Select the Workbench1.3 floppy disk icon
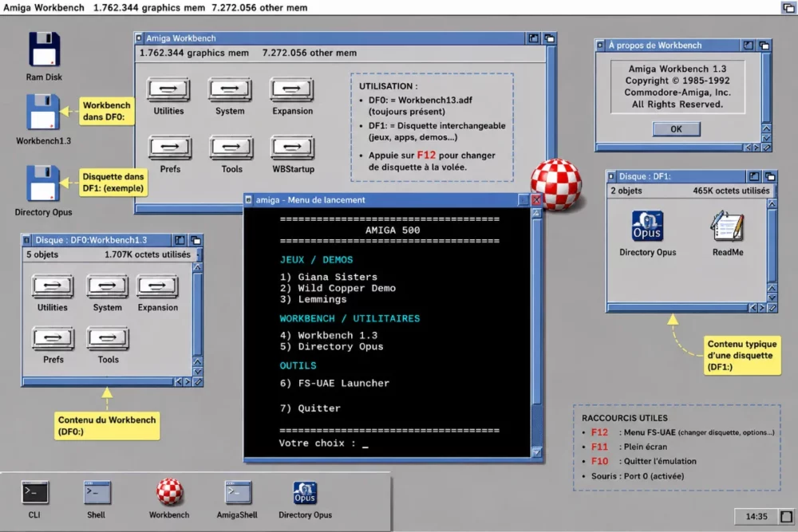The image size is (798, 532). point(43,112)
